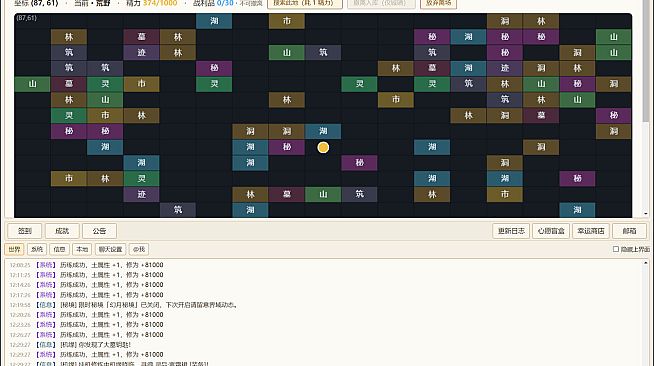Click the yellow player marker on the map
This screenshot has height=366, width=654.
[x=323, y=147]
